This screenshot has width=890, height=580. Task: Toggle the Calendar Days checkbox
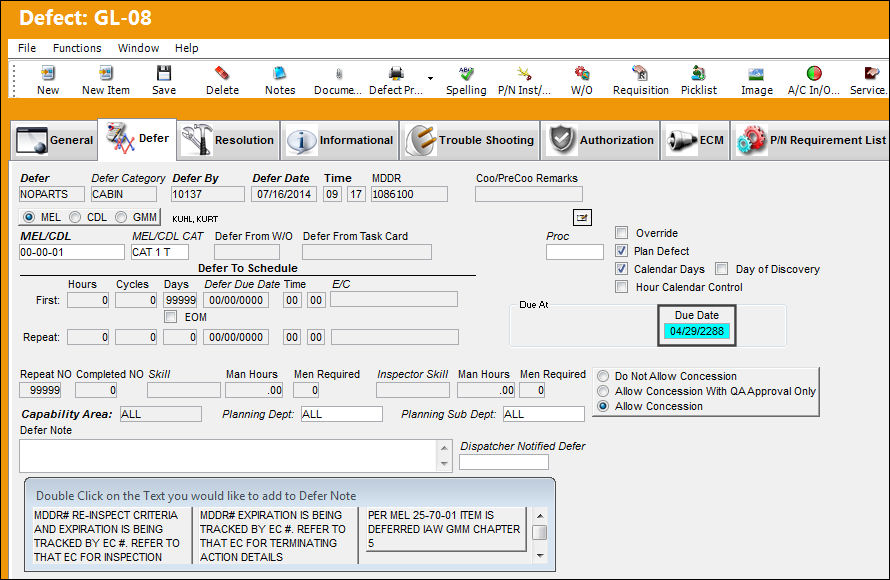point(622,269)
